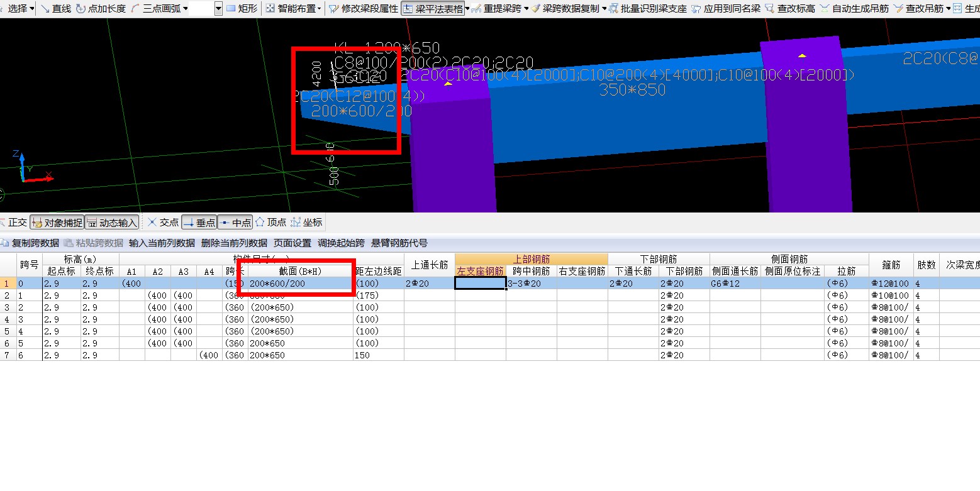Click the 350*850 beam label in viewport
The width and height of the screenshot is (980, 491).
coord(632,90)
